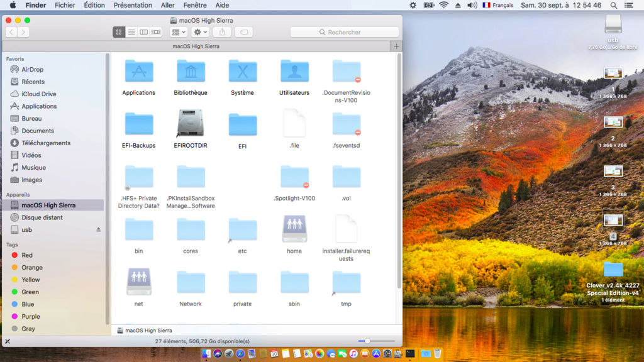The height and width of the screenshot is (362, 644).
Task: Select the home network volume icon
Action: pos(294,229)
